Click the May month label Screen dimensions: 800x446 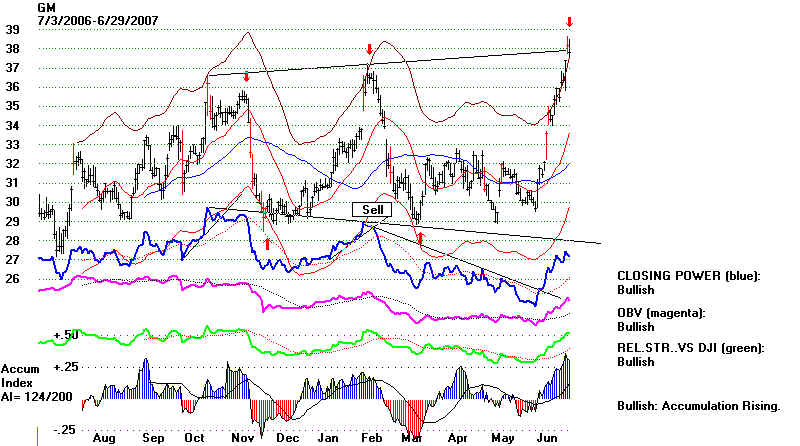click(503, 438)
